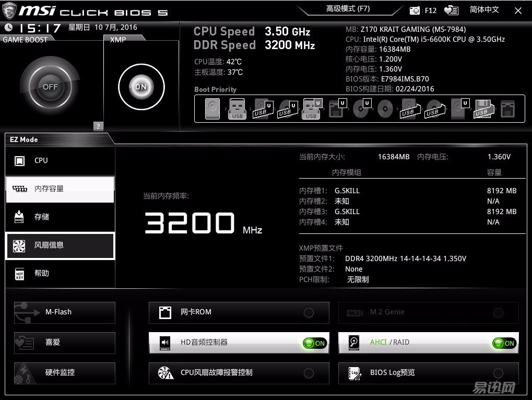Click the memory module icon in the sidebar
The height and width of the screenshot is (400, 532).
click(x=20, y=189)
